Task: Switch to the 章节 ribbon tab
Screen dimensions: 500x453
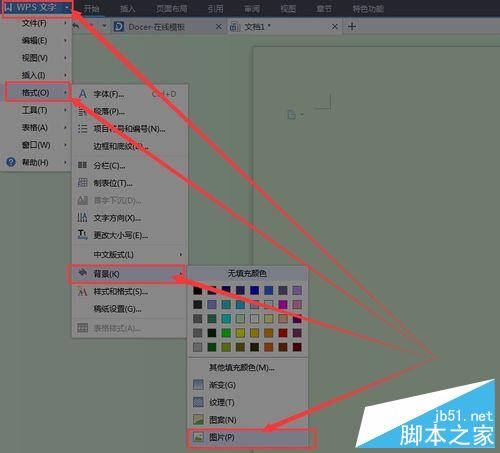Action: point(324,8)
